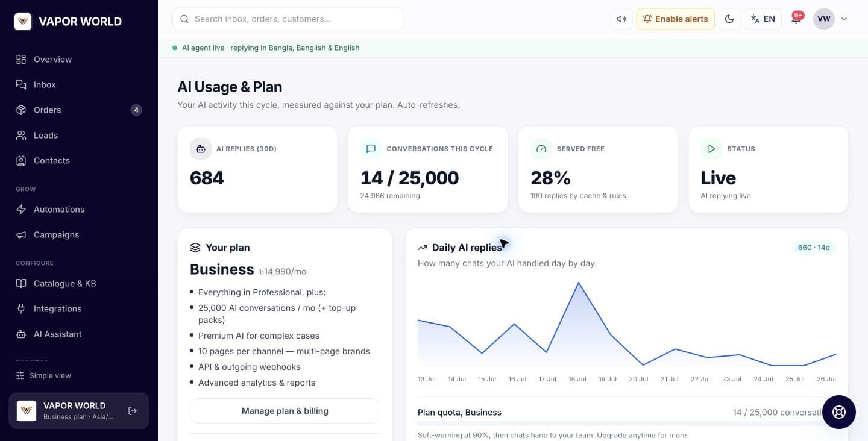Image resolution: width=868 pixels, height=441 pixels.
Task: Open the Overview page
Action: (x=79, y=59)
